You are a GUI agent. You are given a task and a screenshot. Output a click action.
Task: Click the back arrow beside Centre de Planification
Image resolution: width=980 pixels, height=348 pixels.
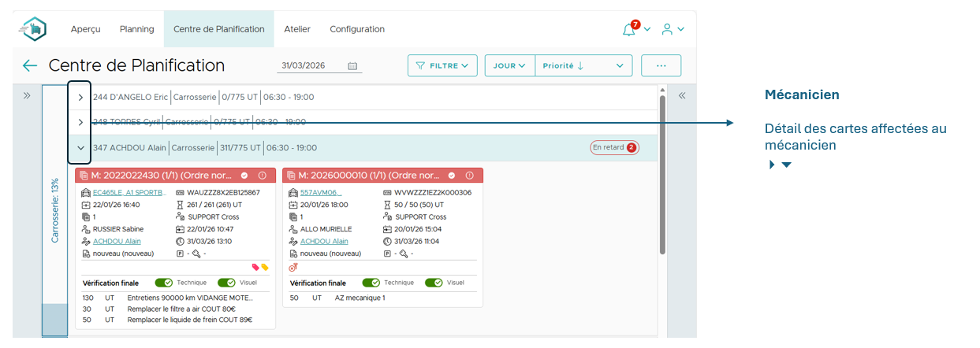point(30,66)
